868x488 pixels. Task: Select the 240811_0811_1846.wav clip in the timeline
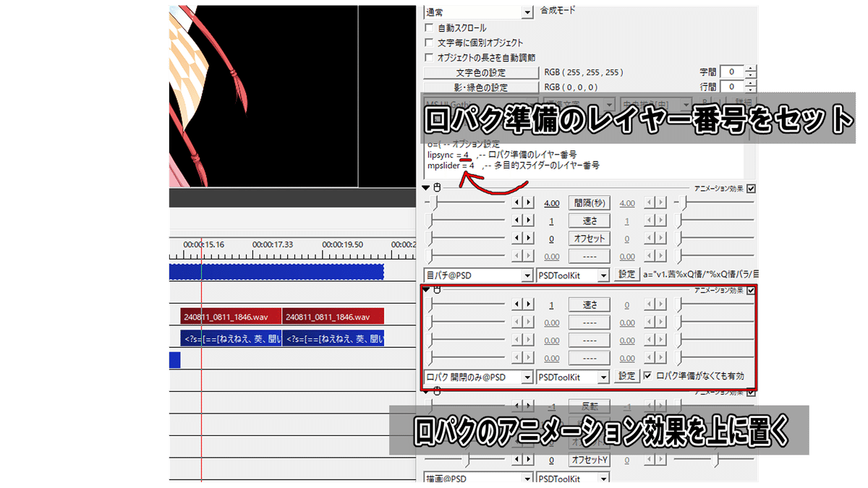click(229, 315)
